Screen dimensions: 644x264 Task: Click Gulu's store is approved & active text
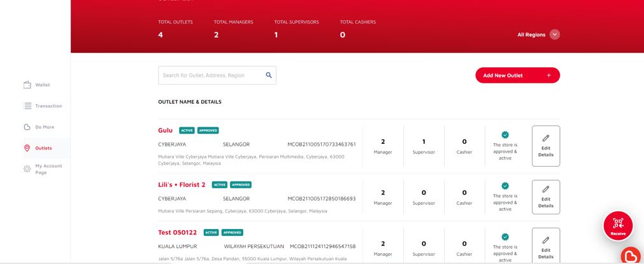(x=504, y=151)
